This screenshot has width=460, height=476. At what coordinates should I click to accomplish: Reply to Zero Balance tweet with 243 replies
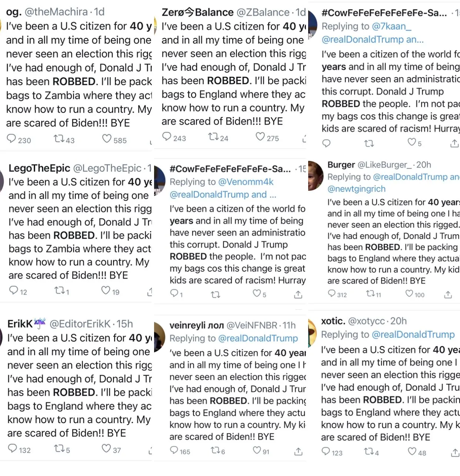tap(167, 137)
